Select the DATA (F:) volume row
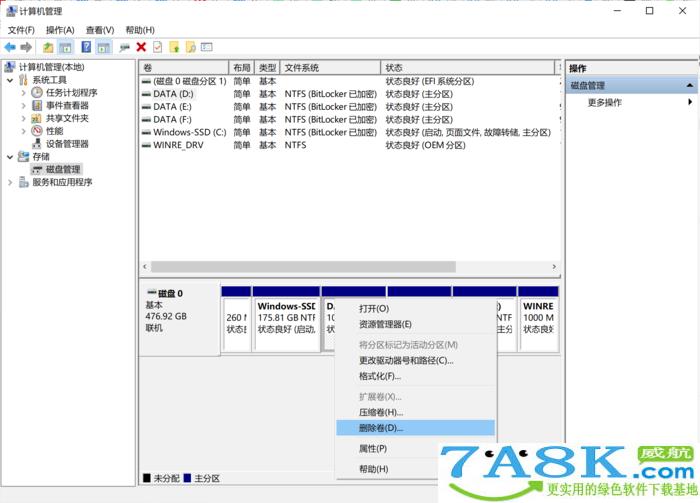This screenshot has width=700, height=503. pos(350,119)
